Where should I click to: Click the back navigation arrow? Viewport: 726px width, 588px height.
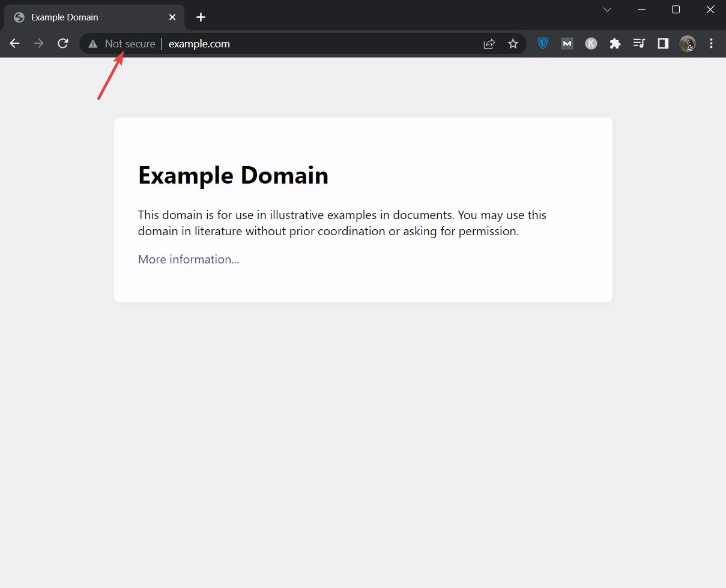click(14, 43)
